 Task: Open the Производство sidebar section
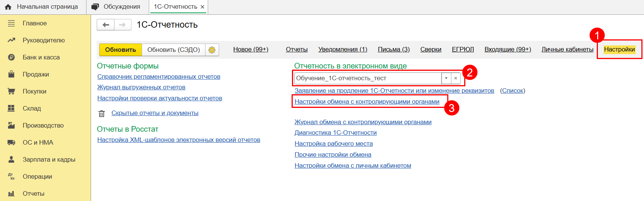point(43,126)
